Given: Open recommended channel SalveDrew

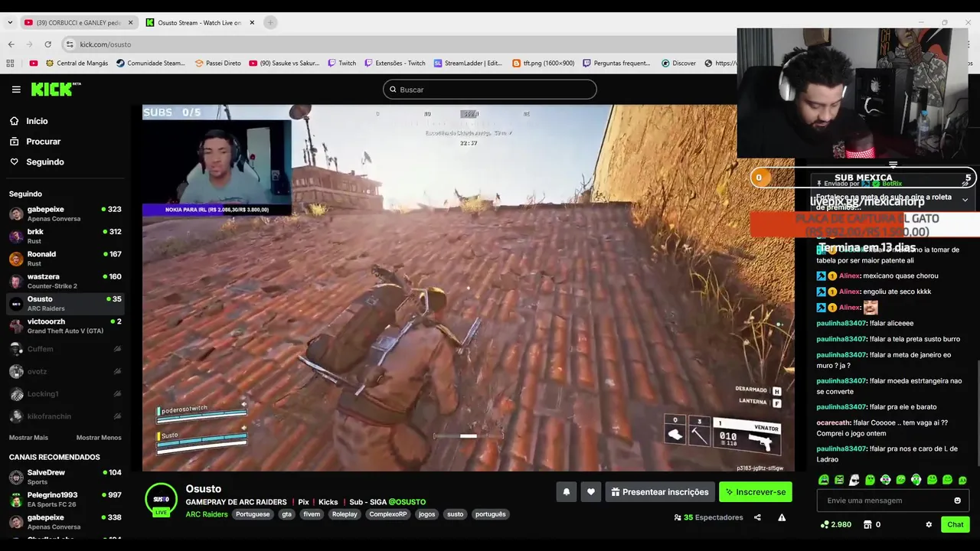Looking at the screenshot, I should [x=65, y=477].
